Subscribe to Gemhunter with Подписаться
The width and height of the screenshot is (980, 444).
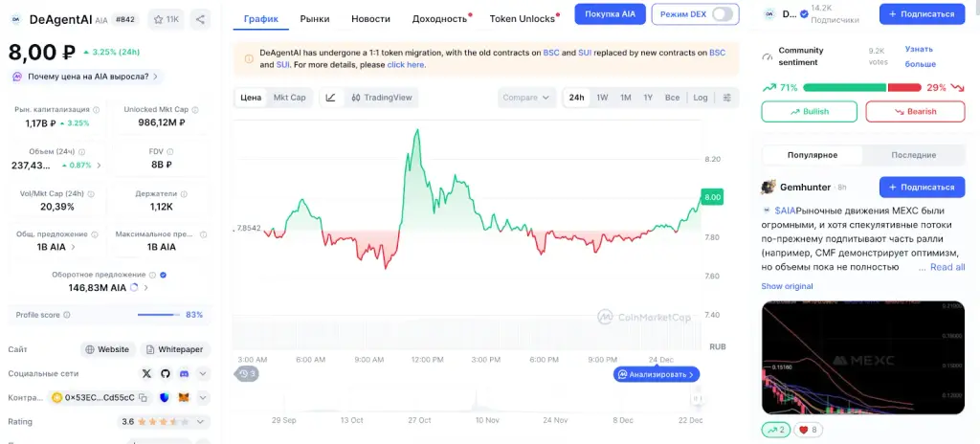923,187
